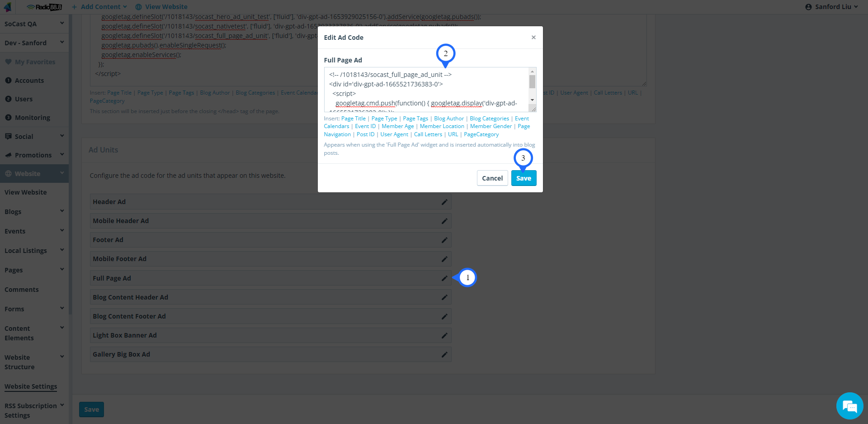Insert Member Location token in the dialog
Viewport: 868px width, 424px height.
coord(442,126)
